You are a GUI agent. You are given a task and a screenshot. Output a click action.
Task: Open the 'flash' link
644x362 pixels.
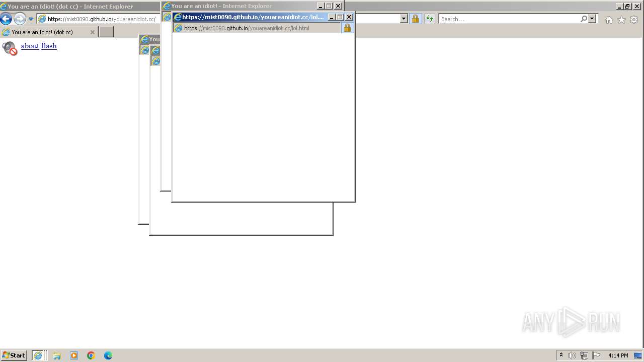[49, 46]
